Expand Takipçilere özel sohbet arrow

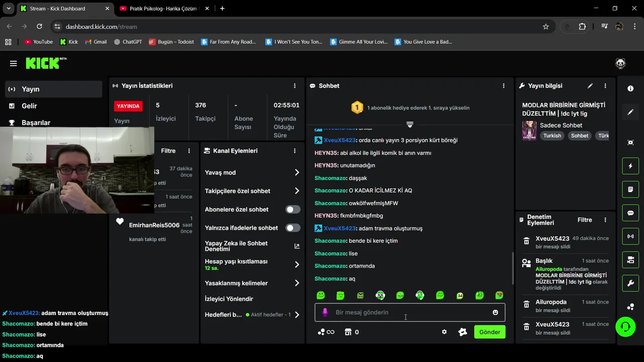pyautogui.click(x=297, y=191)
